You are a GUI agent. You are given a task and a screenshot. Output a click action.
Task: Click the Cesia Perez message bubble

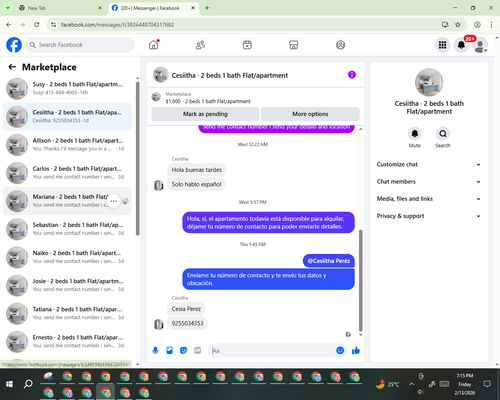pos(186,309)
